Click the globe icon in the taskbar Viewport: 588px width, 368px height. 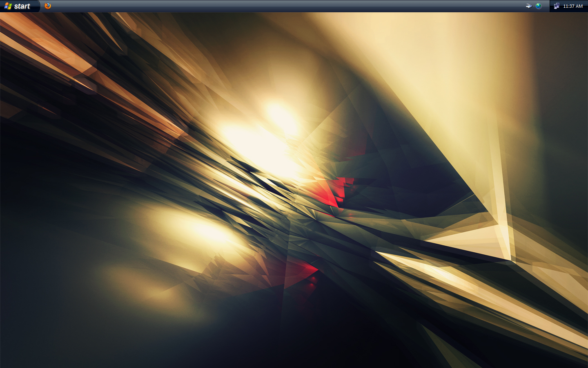[x=539, y=6]
